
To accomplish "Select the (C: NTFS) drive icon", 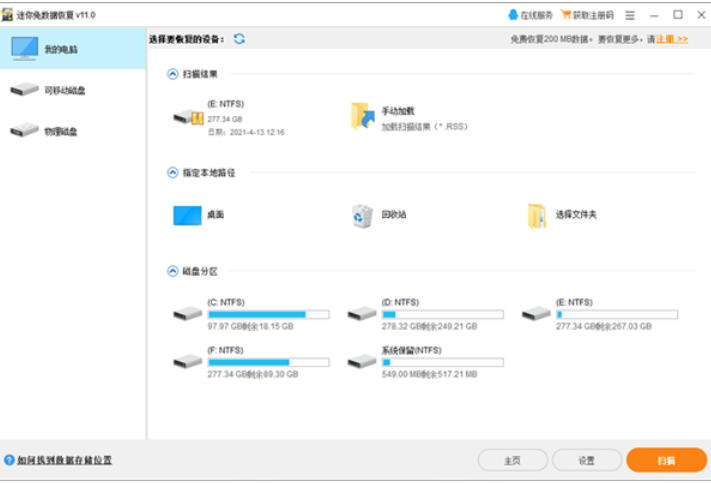I will click(x=187, y=313).
